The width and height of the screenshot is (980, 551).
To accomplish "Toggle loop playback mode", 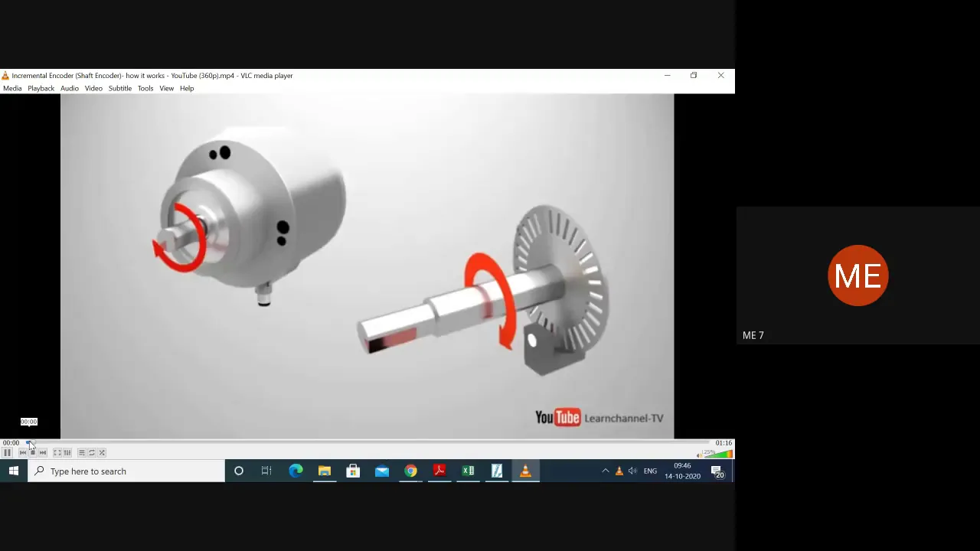I will click(92, 452).
